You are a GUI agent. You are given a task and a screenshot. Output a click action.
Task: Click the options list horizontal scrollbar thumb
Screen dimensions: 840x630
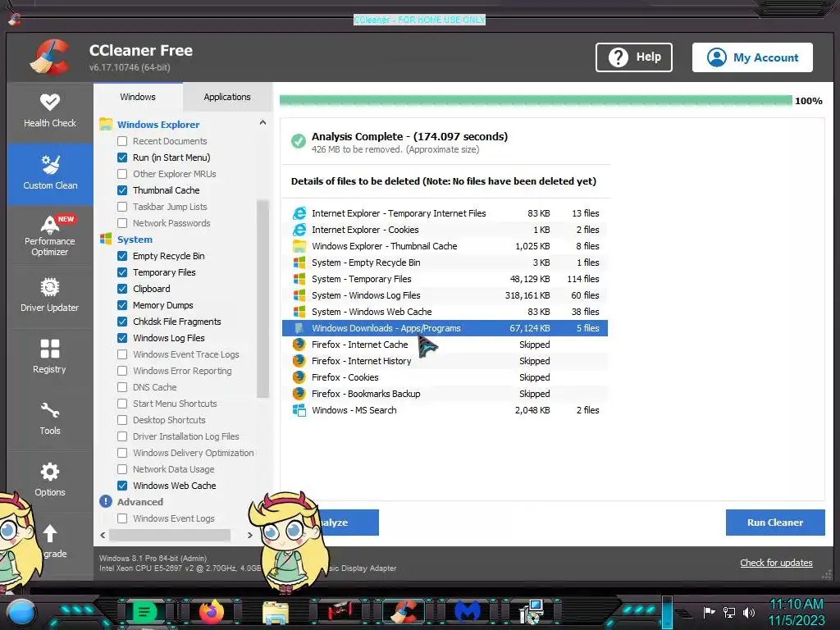tap(170, 535)
